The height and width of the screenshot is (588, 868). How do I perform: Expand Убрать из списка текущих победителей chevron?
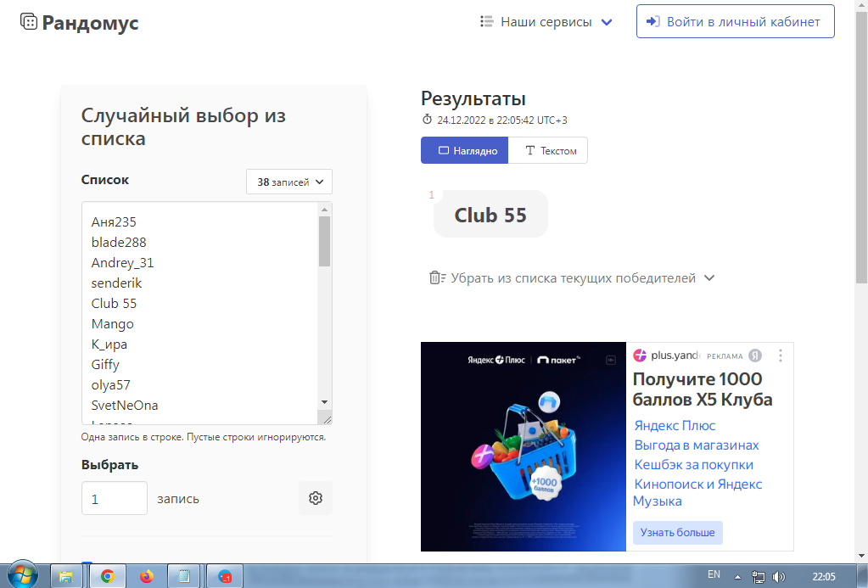[x=709, y=278]
